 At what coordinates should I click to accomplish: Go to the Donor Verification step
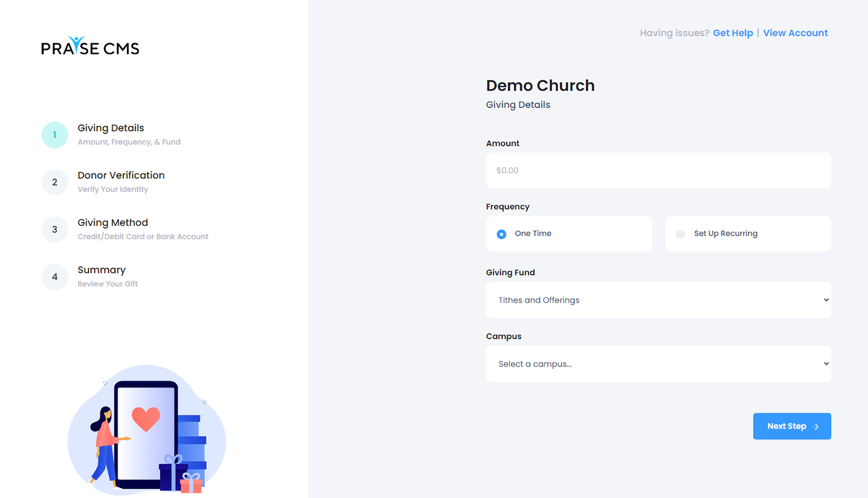pos(121,175)
